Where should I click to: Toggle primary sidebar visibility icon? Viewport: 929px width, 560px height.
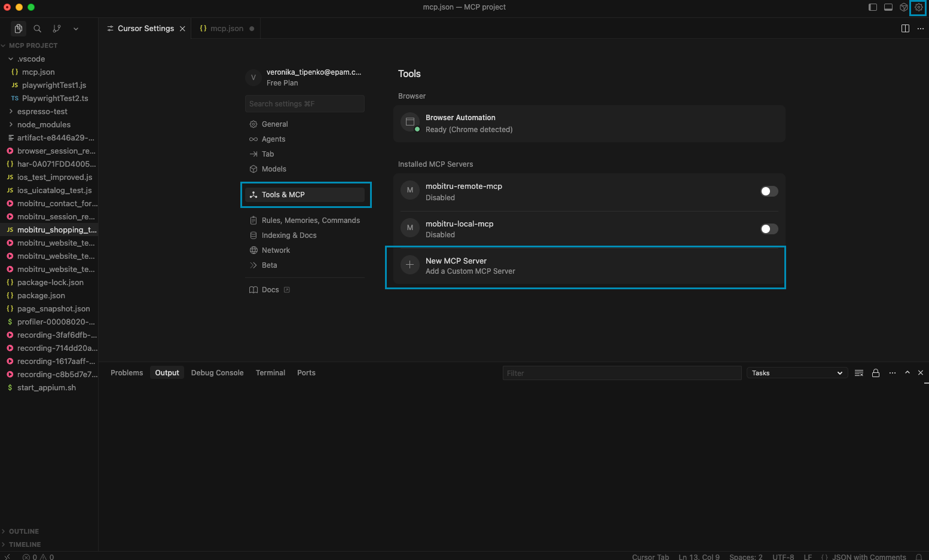coord(873,7)
